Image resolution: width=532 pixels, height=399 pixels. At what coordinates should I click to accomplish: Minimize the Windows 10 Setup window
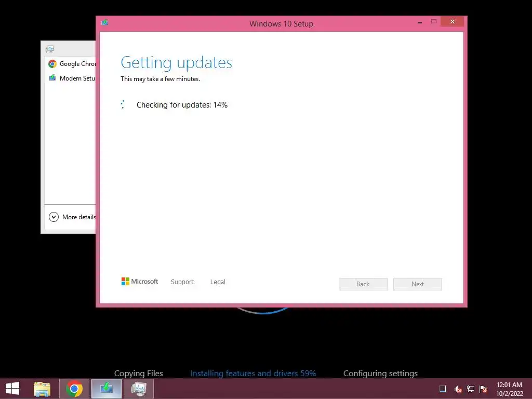pyautogui.click(x=420, y=22)
